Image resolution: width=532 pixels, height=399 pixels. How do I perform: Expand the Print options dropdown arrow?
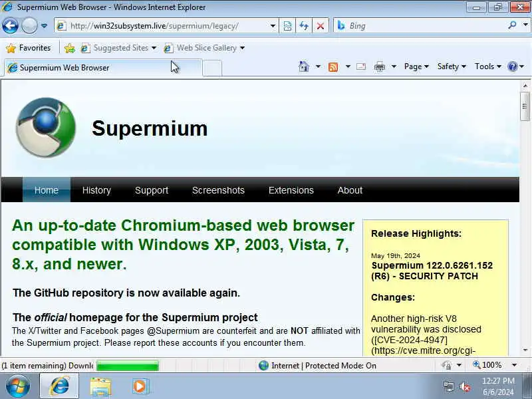394,66
